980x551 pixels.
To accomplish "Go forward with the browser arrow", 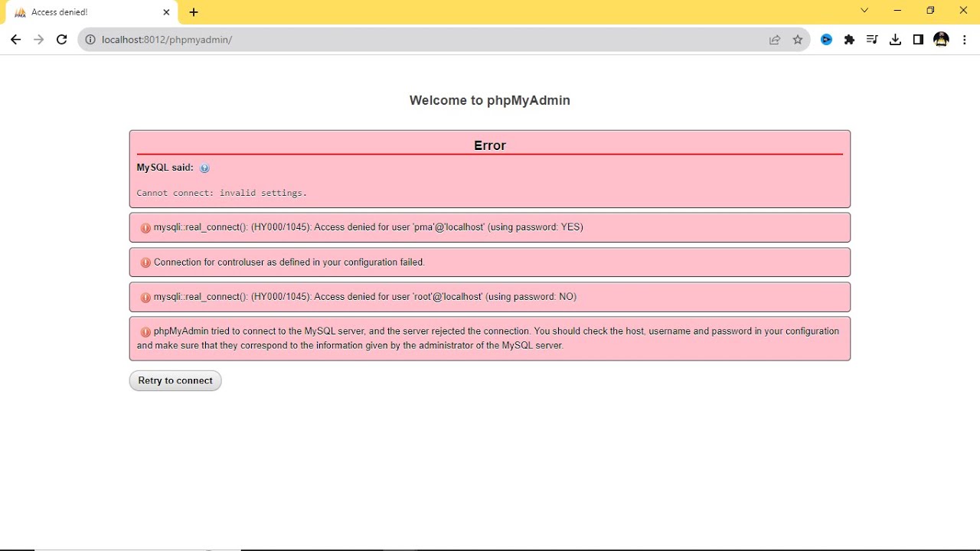I will [39, 39].
